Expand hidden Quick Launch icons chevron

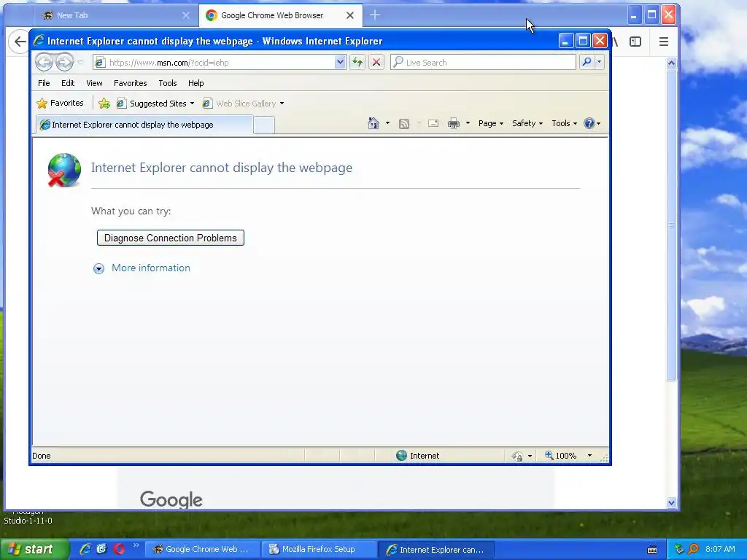[x=136, y=545]
